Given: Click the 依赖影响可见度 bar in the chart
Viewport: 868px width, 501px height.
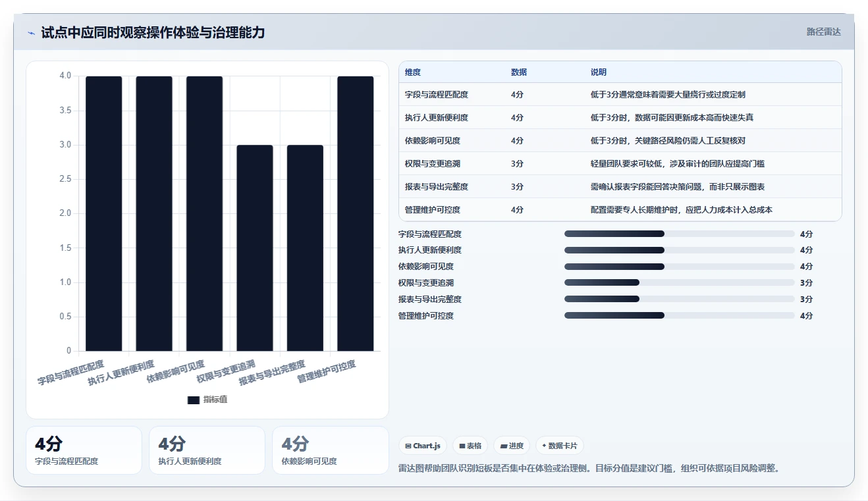Looking at the screenshot, I should coord(205,213).
